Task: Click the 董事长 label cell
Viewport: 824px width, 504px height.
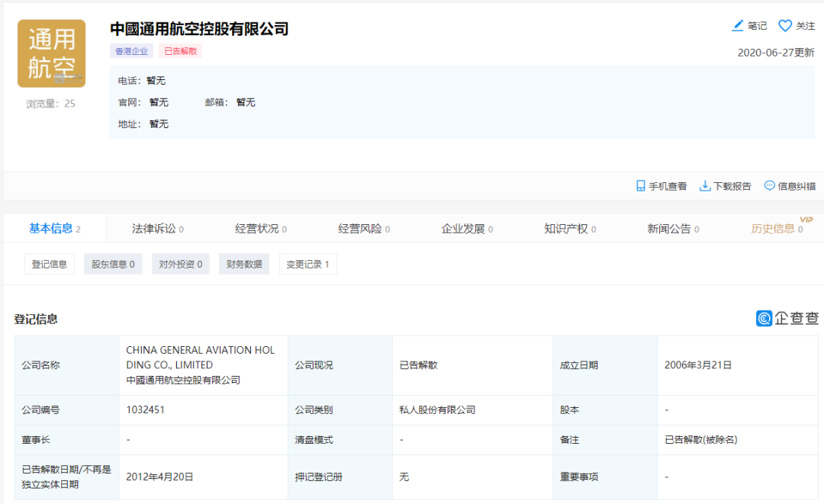Action: click(x=66, y=439)
